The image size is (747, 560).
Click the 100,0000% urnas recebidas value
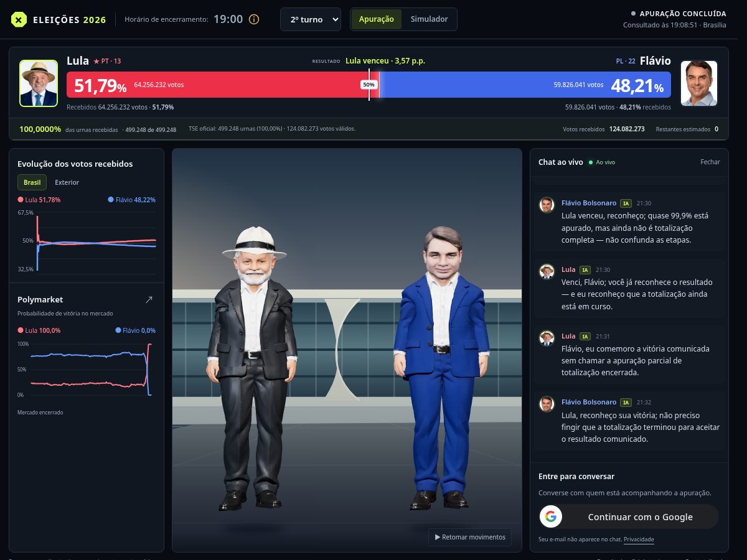40,129
